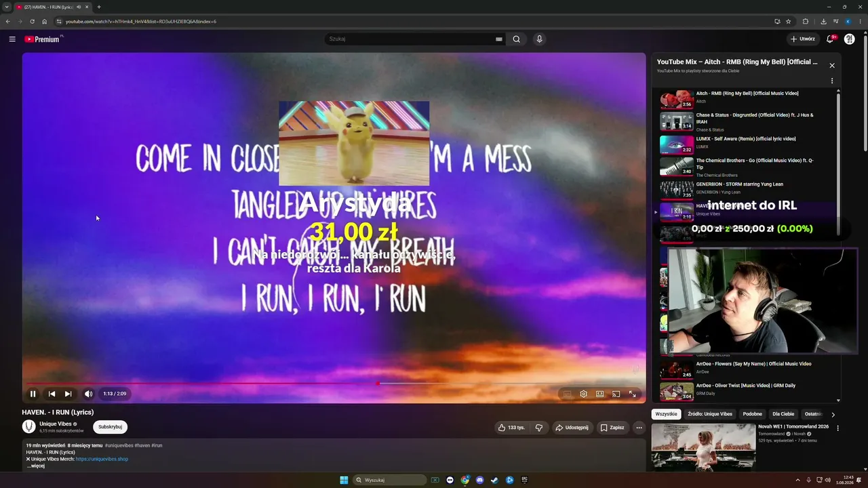
Task: Click the browser address bar URL
Action: pyautogui.click(x=141, y=22)
